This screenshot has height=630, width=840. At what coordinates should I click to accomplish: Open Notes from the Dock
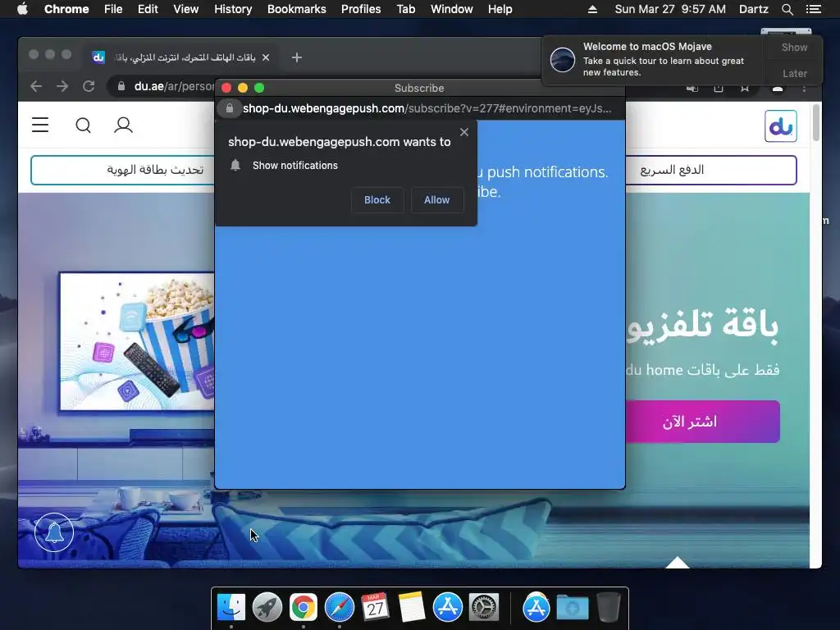[x=412, y=608]
